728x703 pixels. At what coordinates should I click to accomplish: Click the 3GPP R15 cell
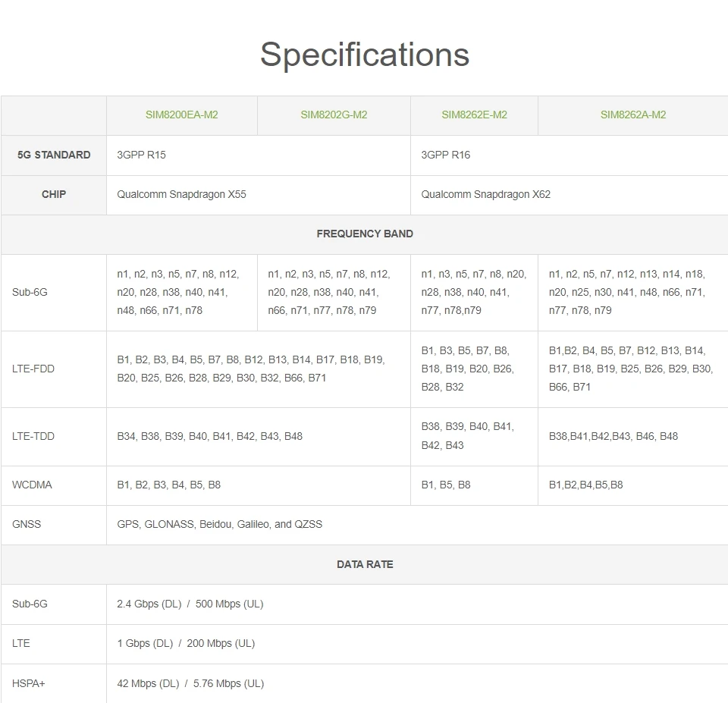tap(141, 155)
